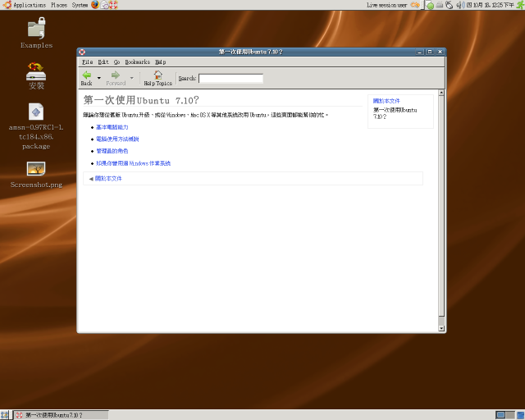Image resolution: width=525 pixels, height=420 pixels.
Task: Click sidebar text 第一次使用Ubuntu 7.10?
Action: click(x=395, y=113)
